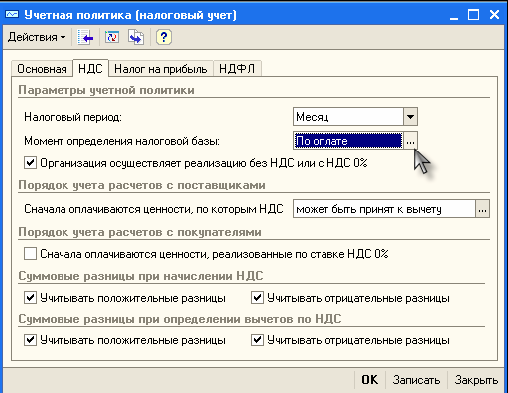The width and height of the screenshot is (508, 393).
Task: Maximize the Учетная политика window
Action: point(473,15)
